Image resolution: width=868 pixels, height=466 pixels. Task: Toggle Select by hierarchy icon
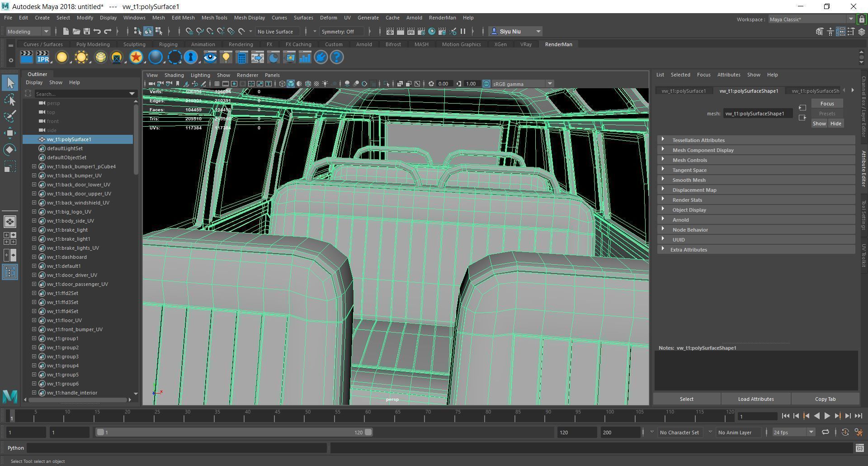click(137, 31)
